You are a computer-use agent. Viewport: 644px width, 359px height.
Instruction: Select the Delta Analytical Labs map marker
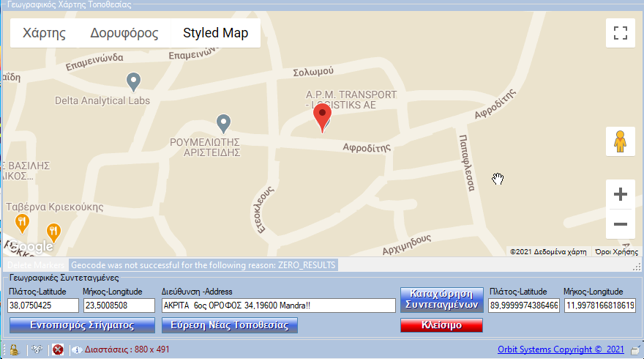point(133,82)
